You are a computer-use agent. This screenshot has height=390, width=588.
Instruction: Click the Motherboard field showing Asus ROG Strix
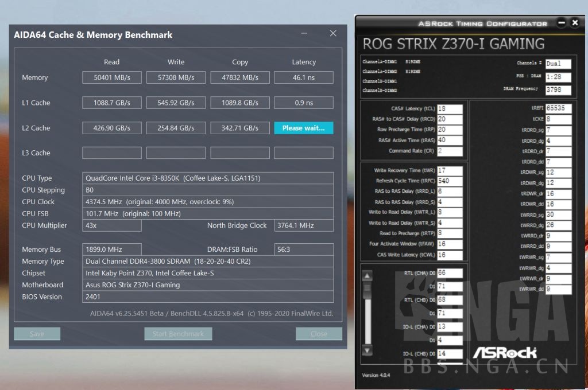(208, 284)
